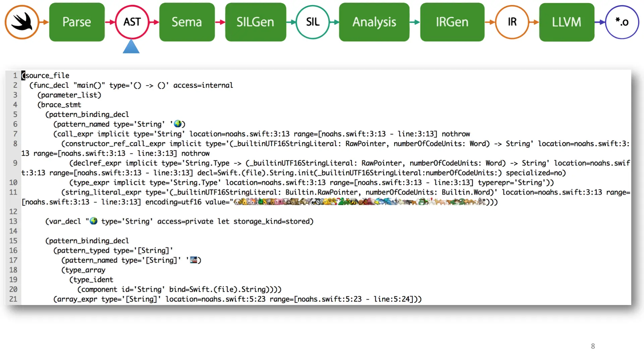Viewport: 644px width, 362px height.
Task: Click the Swift bird logo circle
Action: 22,22
